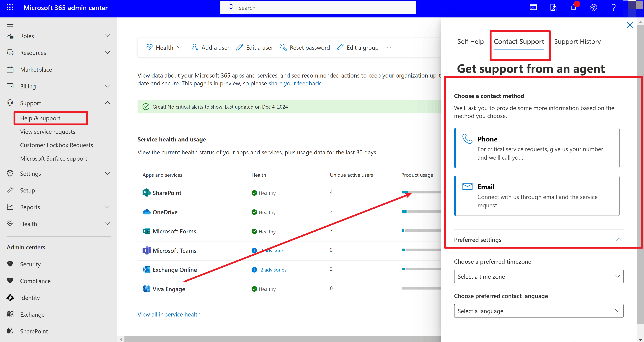Open the settings gear in header
644x342 pixels.
(594, 8)
